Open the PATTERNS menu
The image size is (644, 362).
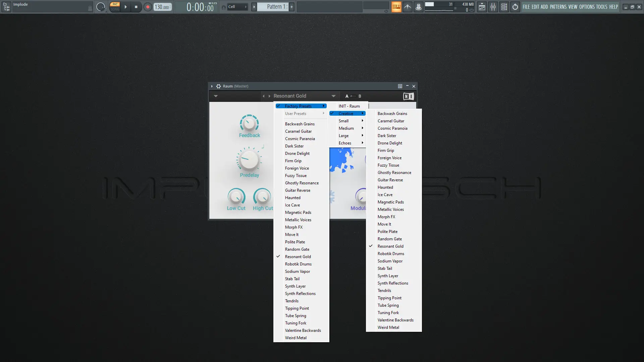(x=558, y=7)
